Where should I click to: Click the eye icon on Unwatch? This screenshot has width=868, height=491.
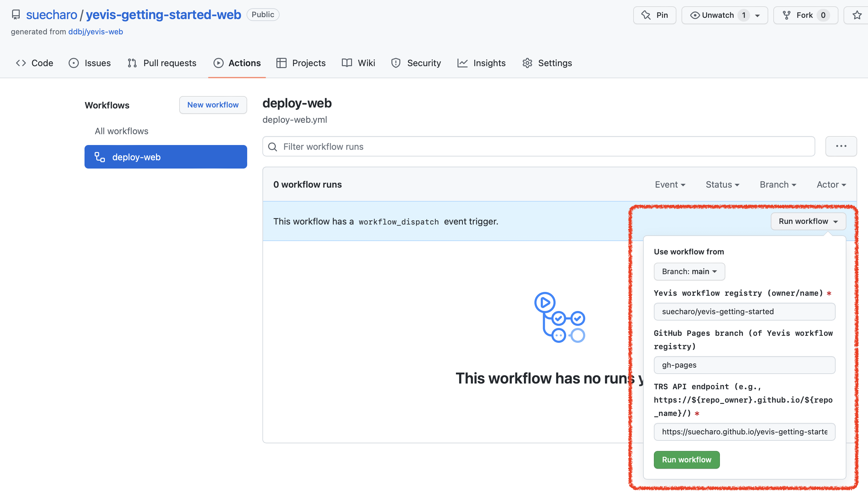tap(695, 15)
